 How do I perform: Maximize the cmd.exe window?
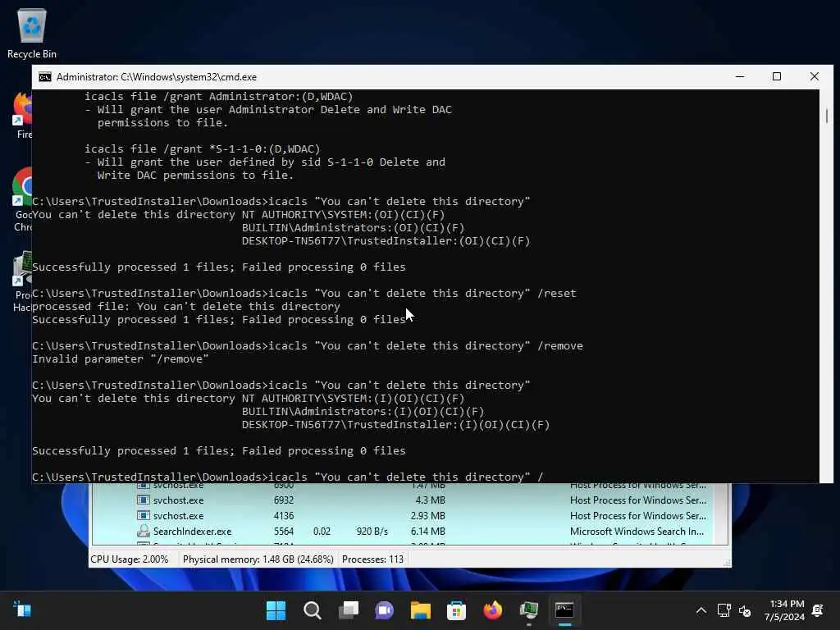(777, 76)
